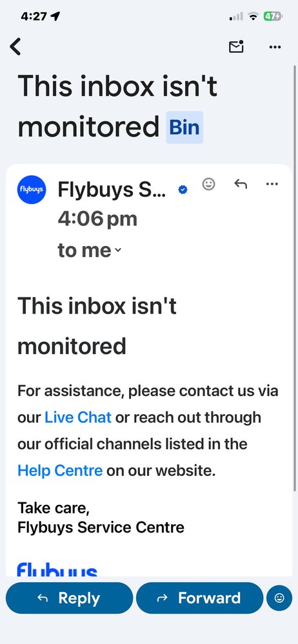Go back using the left chevron arrow
This screenshot has height=644, width=298.
(x=15, y=46)
